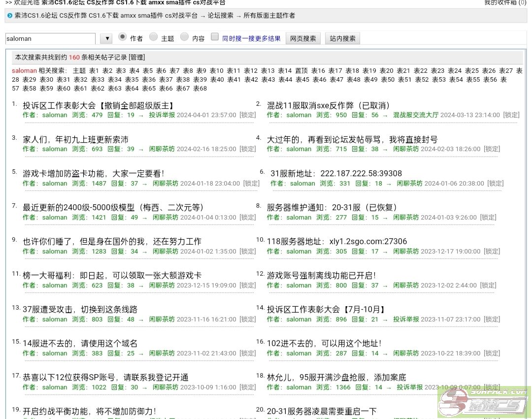532x419 pixels.
Task: Open the 论坛搜索 breadcrumb link
Action: tap(221, 16)
